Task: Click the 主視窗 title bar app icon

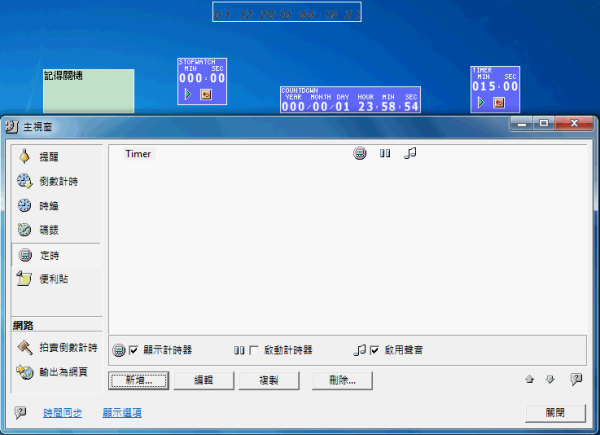Action: pyautogui.click(x=12, y=127)
